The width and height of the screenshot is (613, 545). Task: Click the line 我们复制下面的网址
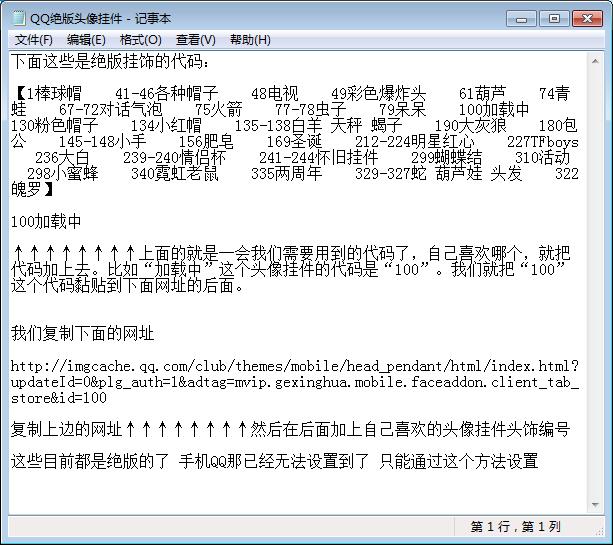coord(82,333)
